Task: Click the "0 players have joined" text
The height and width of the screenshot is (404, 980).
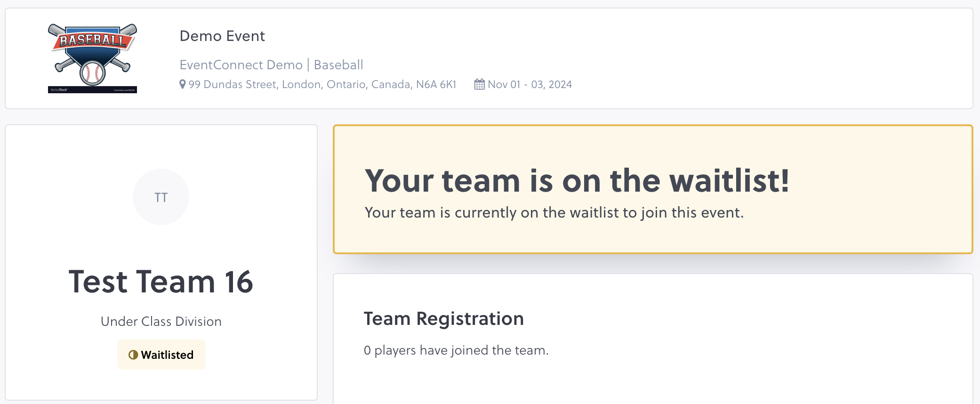Action: 456,350
